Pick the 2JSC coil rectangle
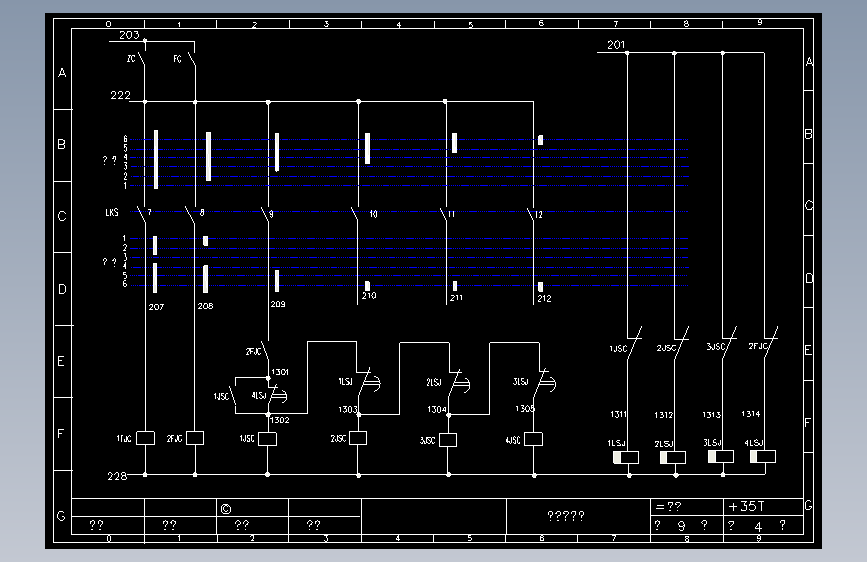The width and height of the screenshot is (867, 562). (358, 438)
